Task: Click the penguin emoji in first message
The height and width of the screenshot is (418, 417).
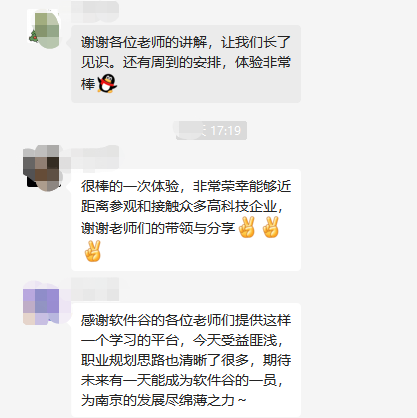Action: coord(107,83)
